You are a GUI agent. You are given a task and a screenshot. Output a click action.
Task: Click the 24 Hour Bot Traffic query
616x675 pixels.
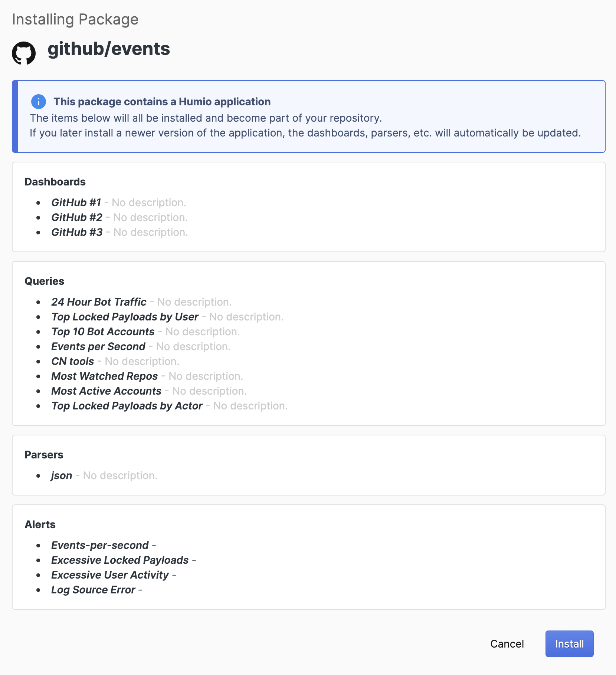[x=99, y=302]
